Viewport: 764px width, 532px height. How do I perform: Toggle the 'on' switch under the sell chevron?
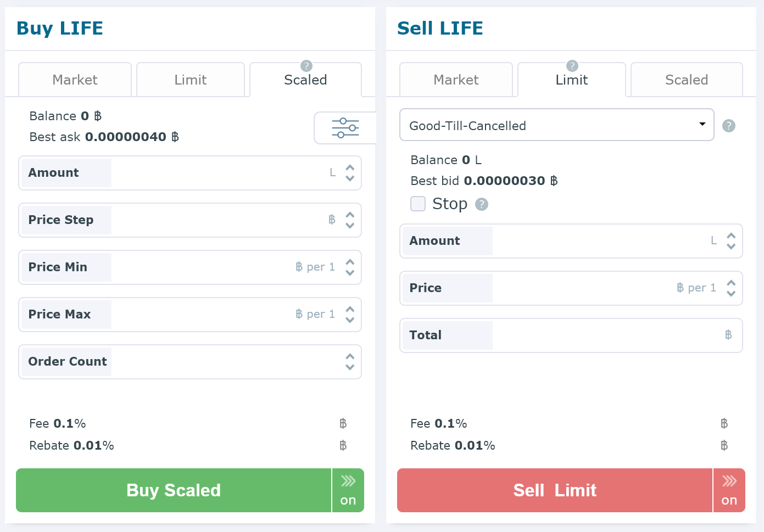[729, 500]
